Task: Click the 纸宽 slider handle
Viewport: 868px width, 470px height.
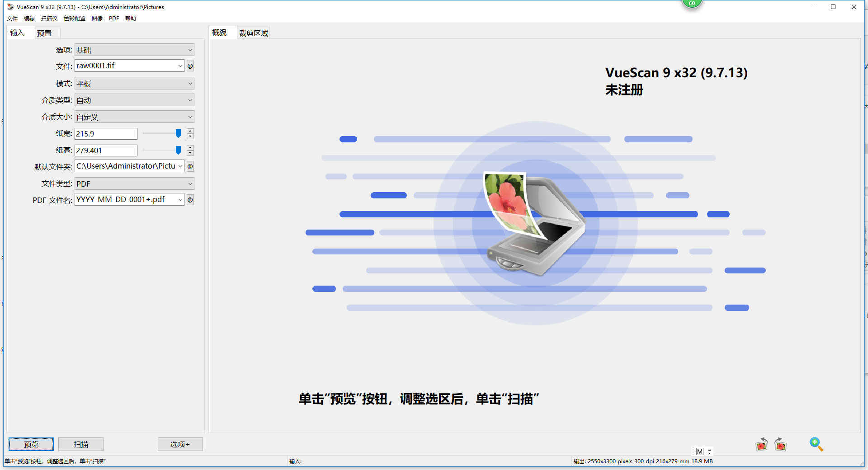Action: 178,133
